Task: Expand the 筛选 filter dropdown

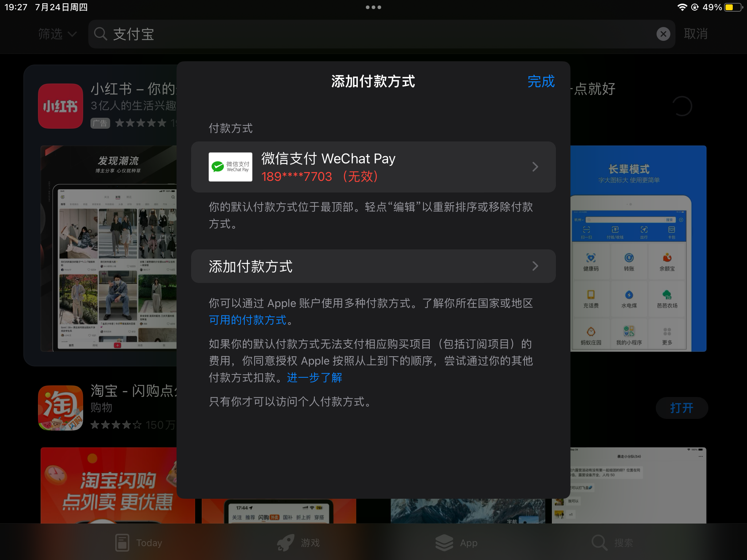Action: pos(57,34)
